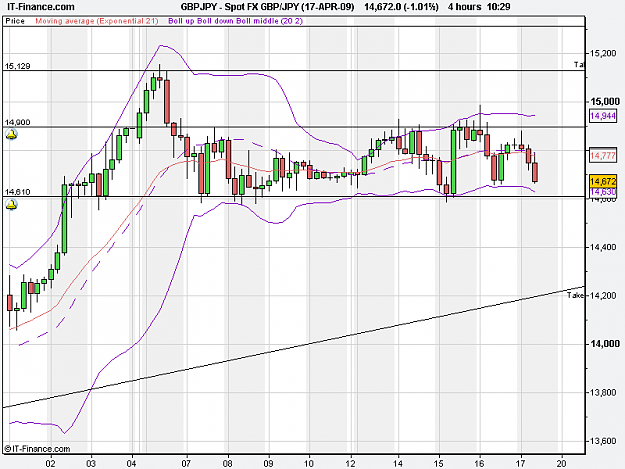The width and height of the screenshot is (625, 469).
Task: Click the date label 12 on the time axis
Action: pos(350,463)
